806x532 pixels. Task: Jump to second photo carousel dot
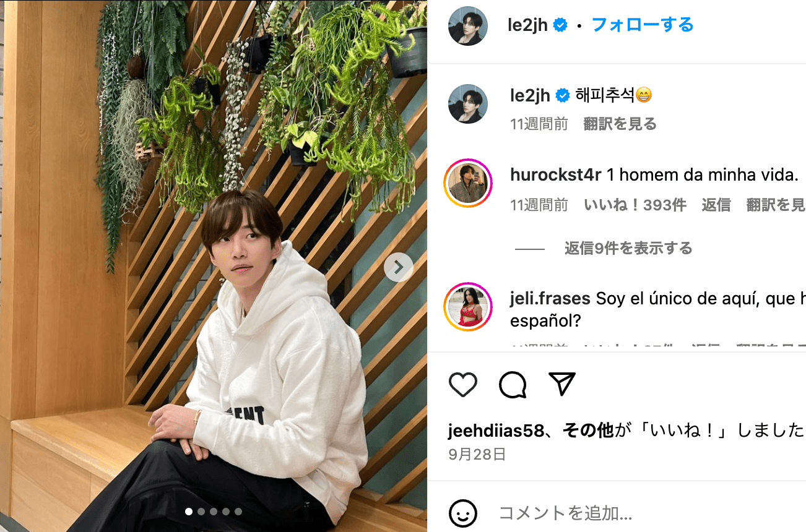201,512
